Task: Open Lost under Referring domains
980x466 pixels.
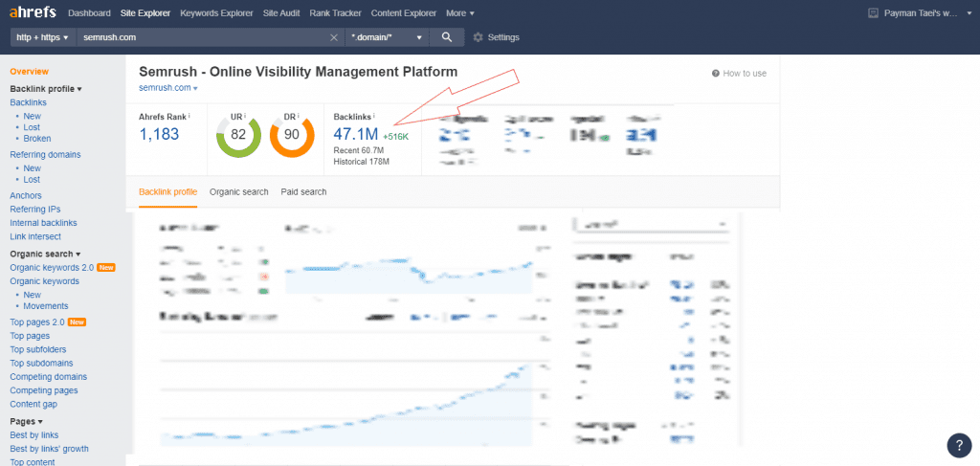Action: 32,179
